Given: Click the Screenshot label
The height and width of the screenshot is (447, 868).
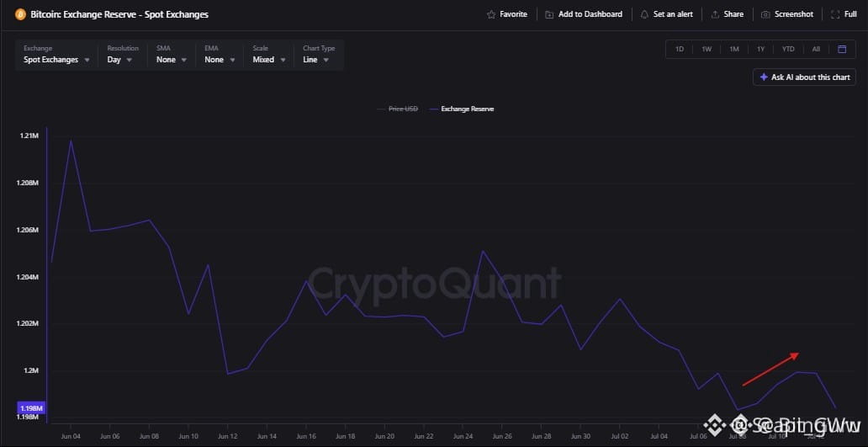Looking at the screenshot, I should pyautogui.click(x=794, y=14).
